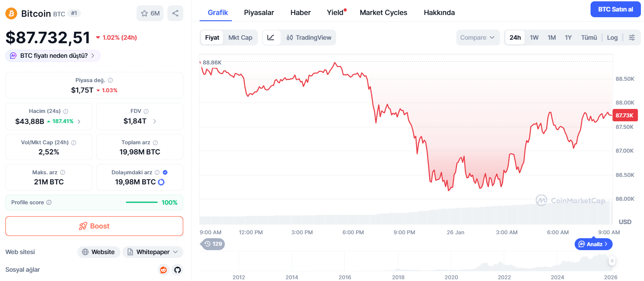Open chart settings via sliders icon
Image resolution: width=644 pixels, height=281 pixels.
(632, 37)
